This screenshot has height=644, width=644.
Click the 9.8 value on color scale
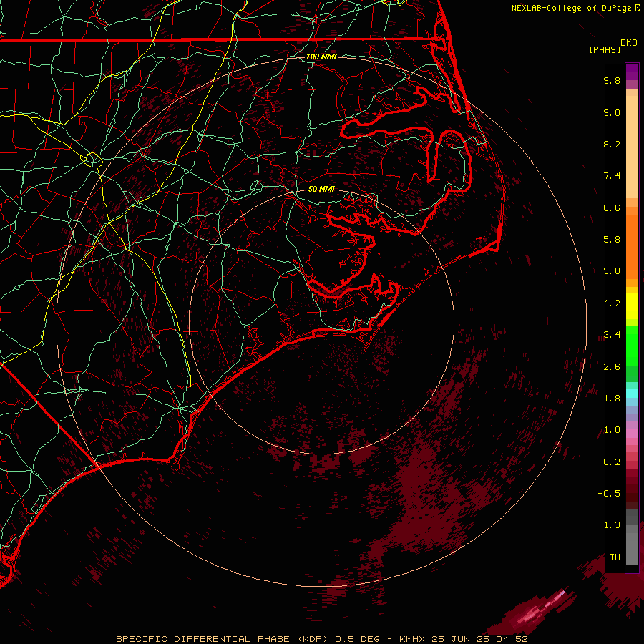[x=612, y=80]
